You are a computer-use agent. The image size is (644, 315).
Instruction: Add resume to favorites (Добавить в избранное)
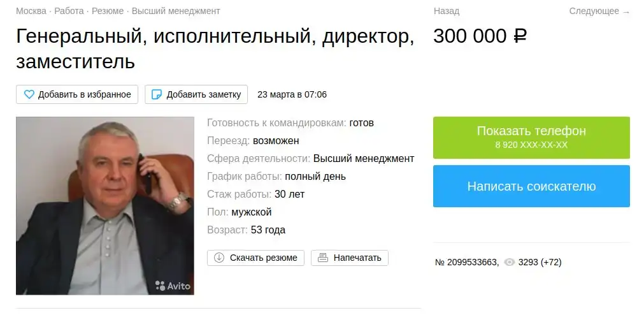pyautogui.click(x=77, y=94)
